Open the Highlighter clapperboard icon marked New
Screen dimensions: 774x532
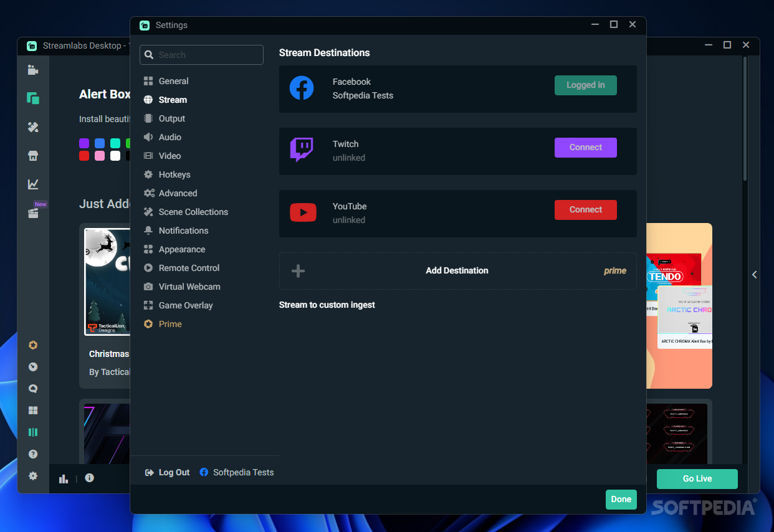click(x=33, y=212)
